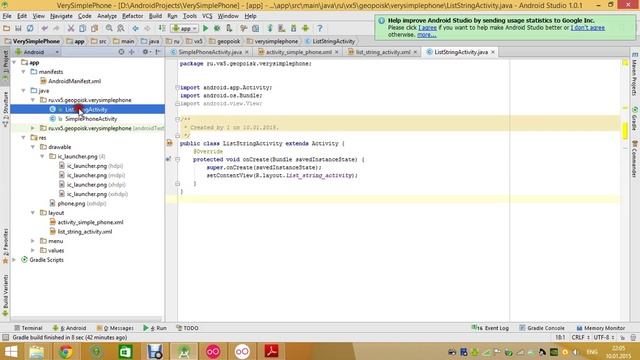Click the more... link in notification
The height and width of the screenshot is (360, 640).
427,35
